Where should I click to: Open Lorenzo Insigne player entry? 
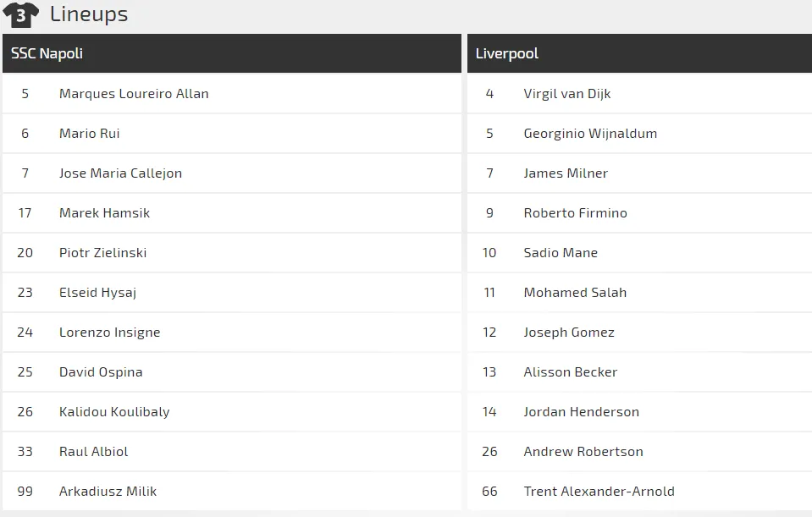coord(109,333)
